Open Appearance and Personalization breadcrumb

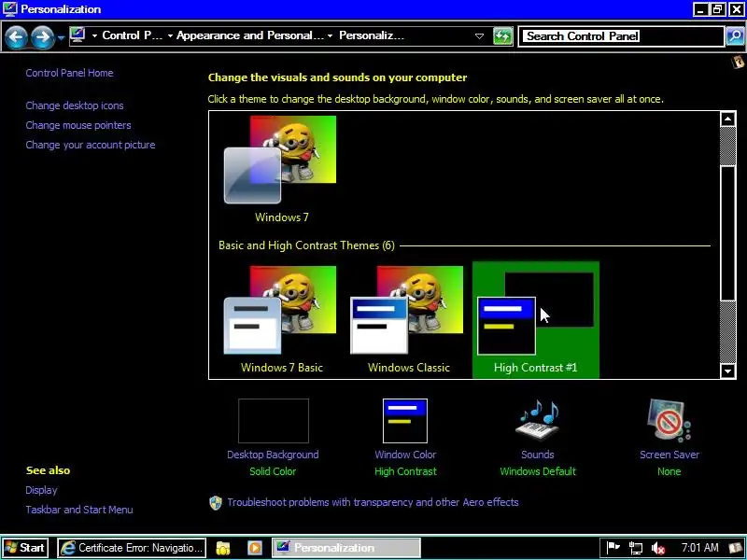click(249, 35)
